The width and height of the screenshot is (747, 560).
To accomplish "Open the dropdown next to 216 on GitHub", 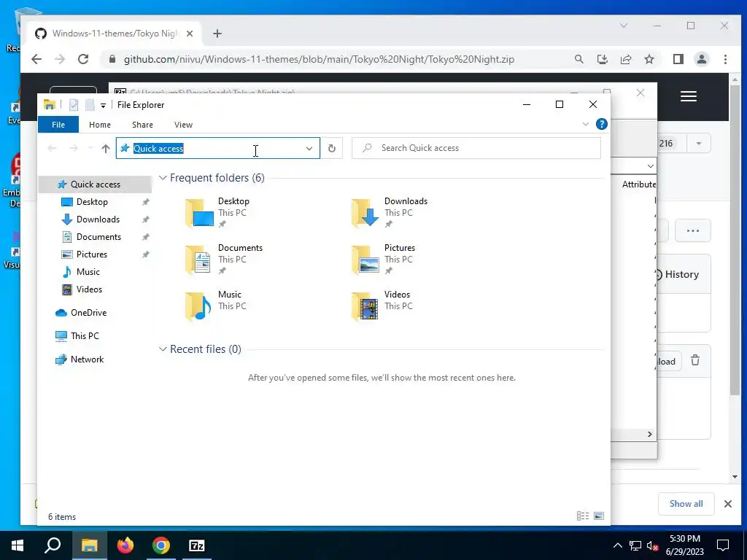I will 699,144.
